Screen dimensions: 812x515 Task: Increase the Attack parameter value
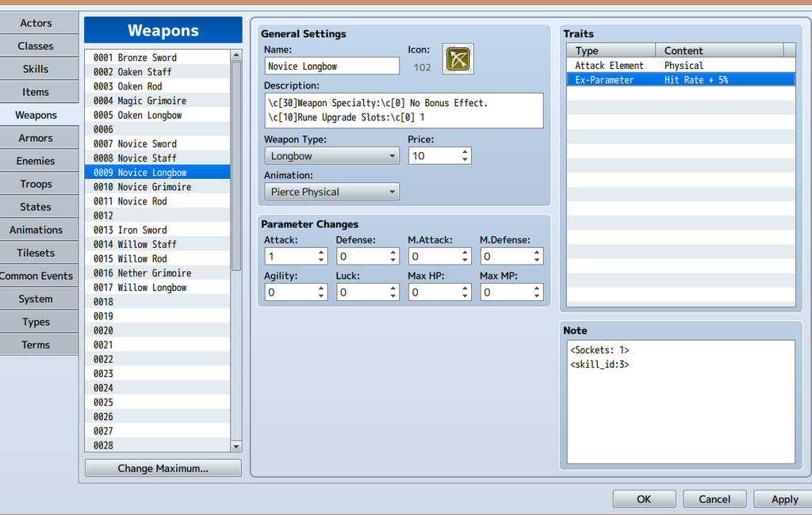[x=321, y=253]
